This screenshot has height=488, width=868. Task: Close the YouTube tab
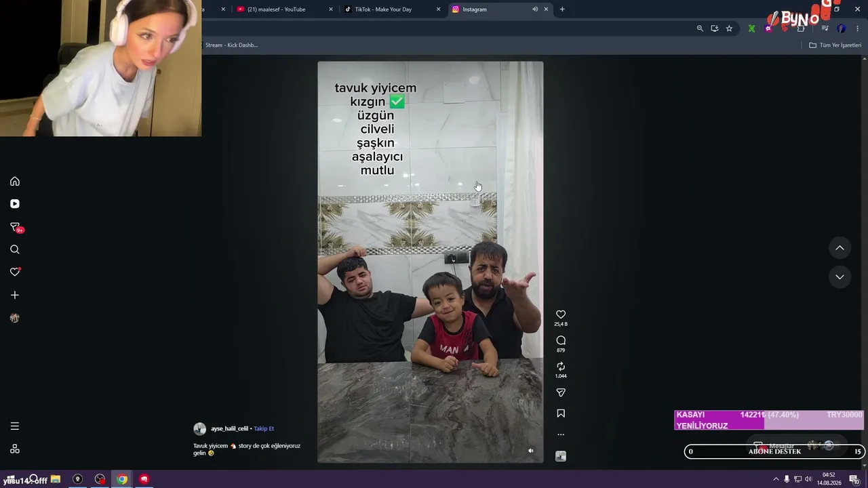(x=331, y=9)
